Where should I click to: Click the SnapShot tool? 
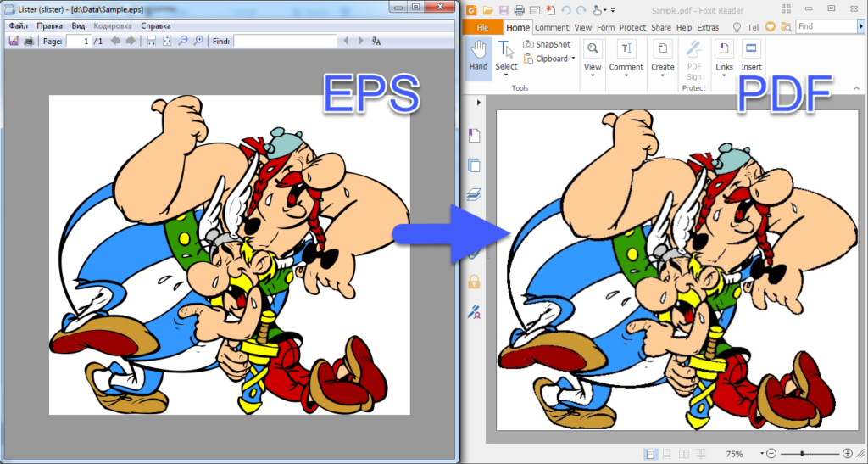547,44
